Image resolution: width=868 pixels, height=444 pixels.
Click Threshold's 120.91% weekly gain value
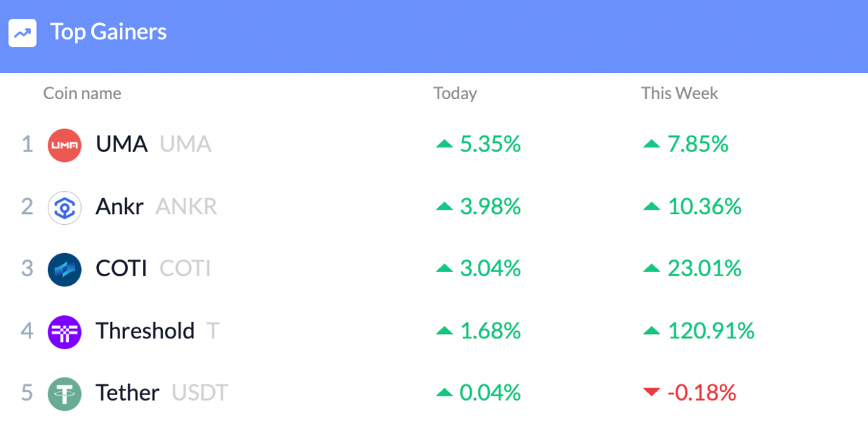point(711,331)
